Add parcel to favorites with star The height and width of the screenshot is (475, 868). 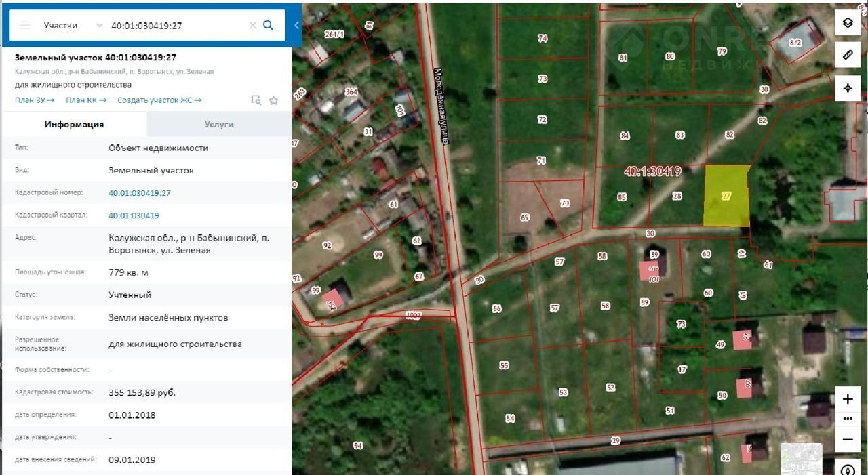tap(274, 100)
